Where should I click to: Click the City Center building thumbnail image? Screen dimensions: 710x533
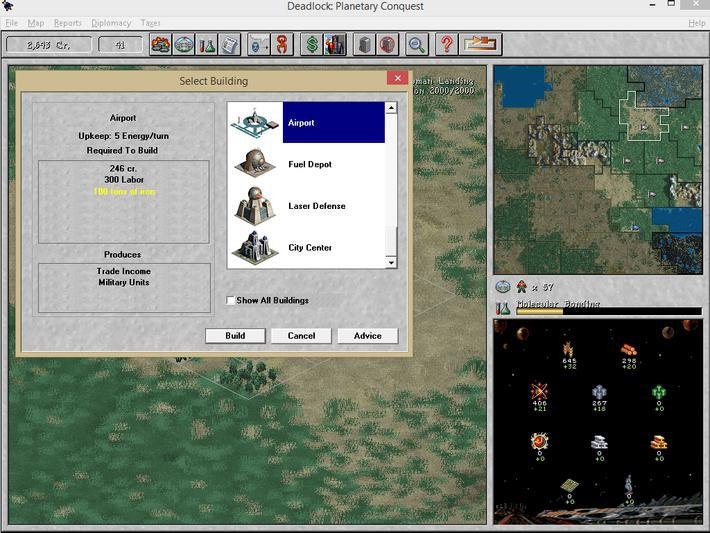(x=255, y=247)
